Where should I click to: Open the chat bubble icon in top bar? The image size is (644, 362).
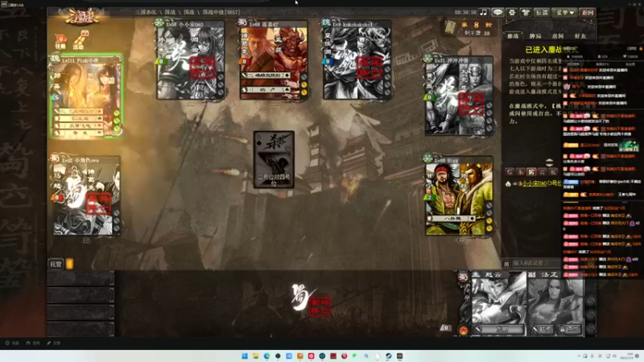pos(497,13)
